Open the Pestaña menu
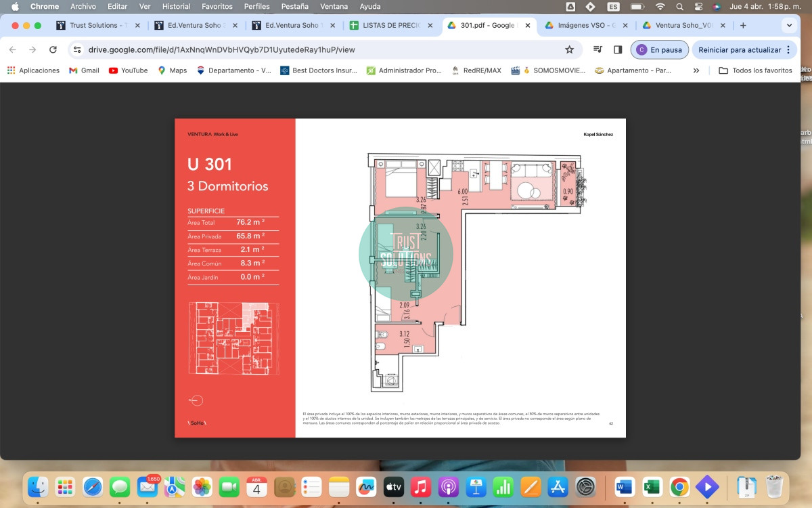Screen dimensions: 812x508 pyautogui.click(x=294, y=6)
